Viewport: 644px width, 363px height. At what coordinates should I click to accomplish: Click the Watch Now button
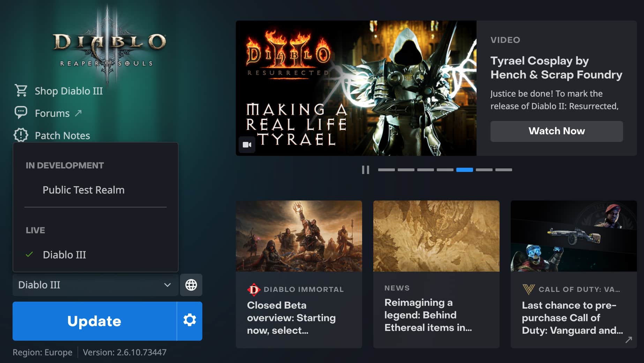(556, 131)
